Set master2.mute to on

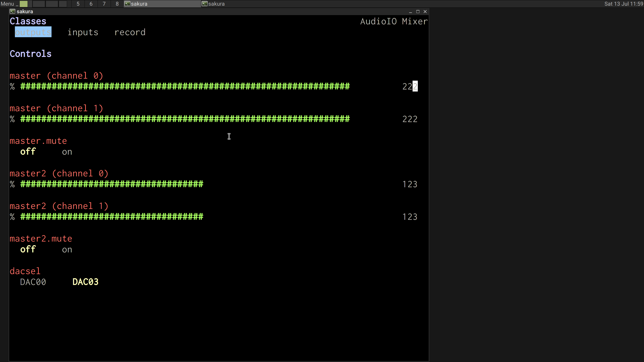click(x=67, y=250)
